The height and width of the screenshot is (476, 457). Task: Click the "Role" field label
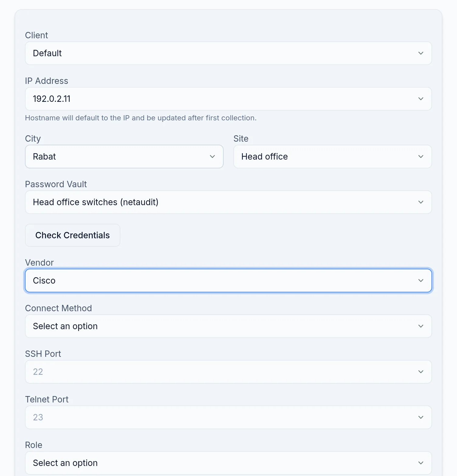coord(34,445)
